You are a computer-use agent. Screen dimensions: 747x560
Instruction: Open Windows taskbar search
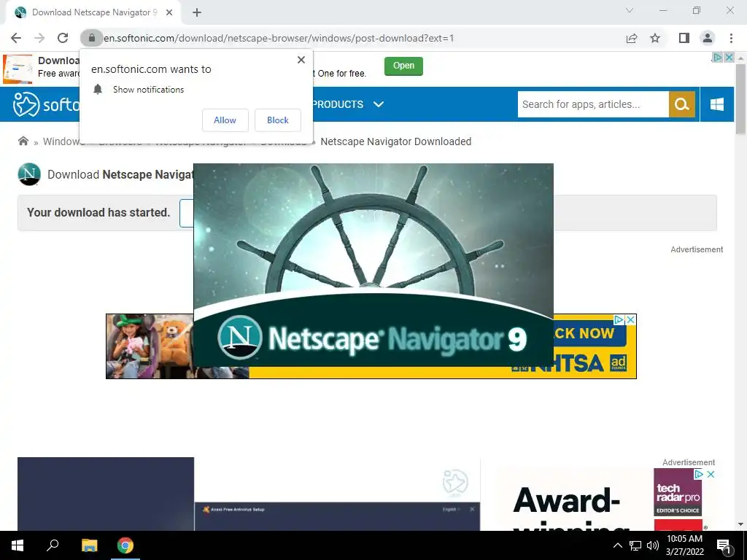53,545
